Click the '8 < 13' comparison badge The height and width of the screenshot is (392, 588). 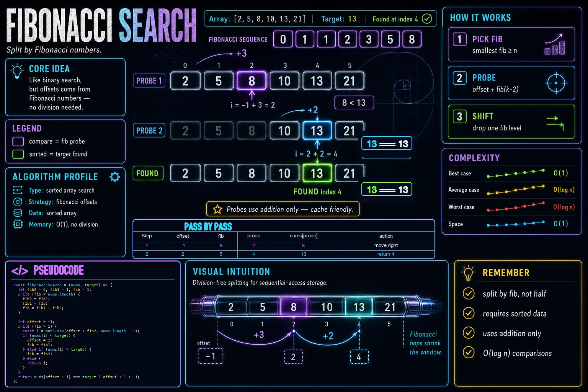(354, 103)
